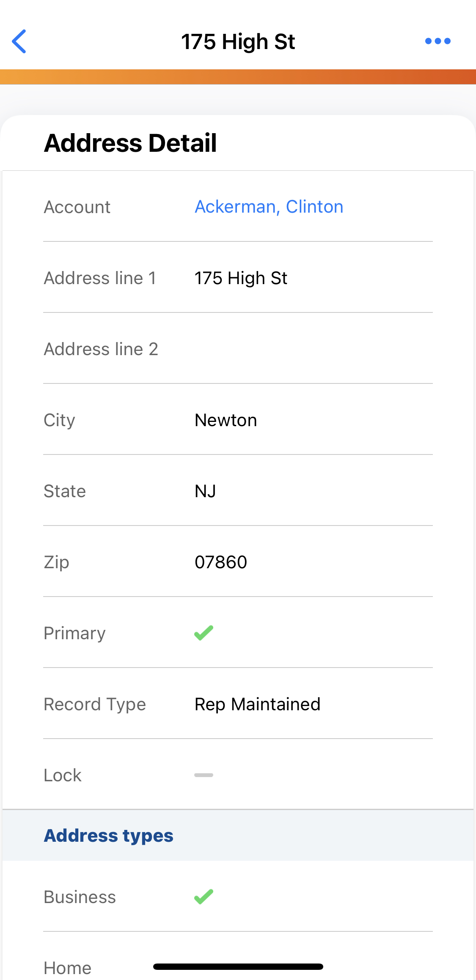Tap the Address Detail section heading
This screenshot has height=980, width=476.
coord(130,143)
